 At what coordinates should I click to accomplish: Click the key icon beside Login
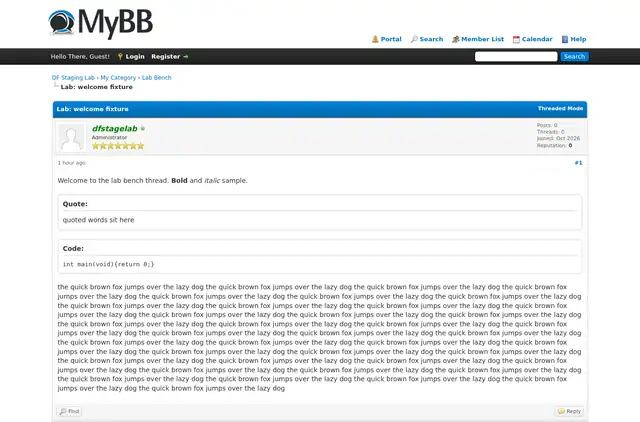point(120,56)
